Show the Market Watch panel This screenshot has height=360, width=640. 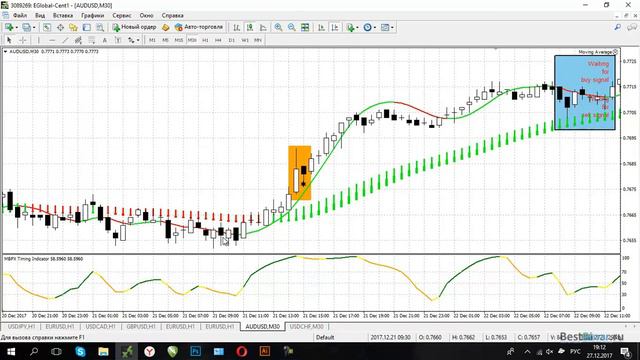point(47,27)
